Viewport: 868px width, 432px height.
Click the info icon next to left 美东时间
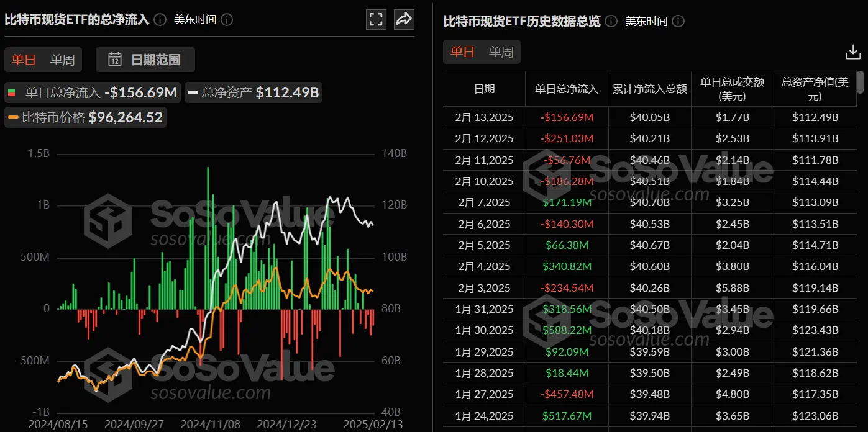click(x=227, y=19)
